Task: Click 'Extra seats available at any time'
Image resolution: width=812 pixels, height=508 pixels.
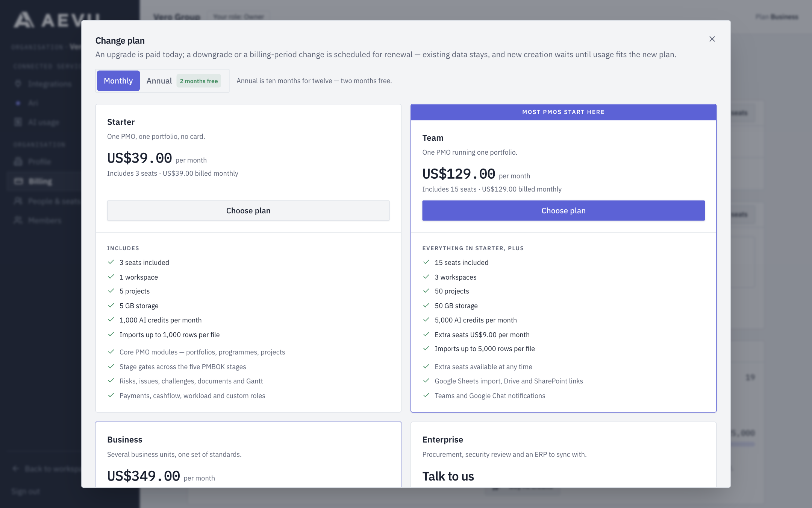Action: (483, 367)
